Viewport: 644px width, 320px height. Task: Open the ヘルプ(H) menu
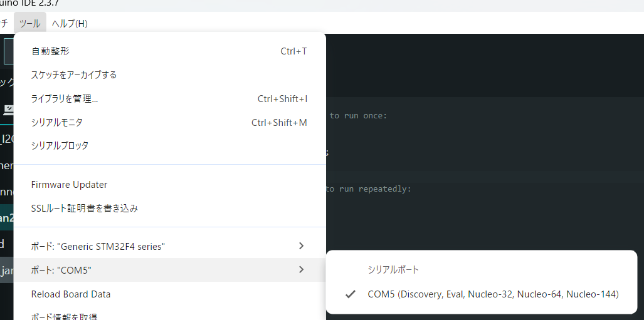point(70,24)
